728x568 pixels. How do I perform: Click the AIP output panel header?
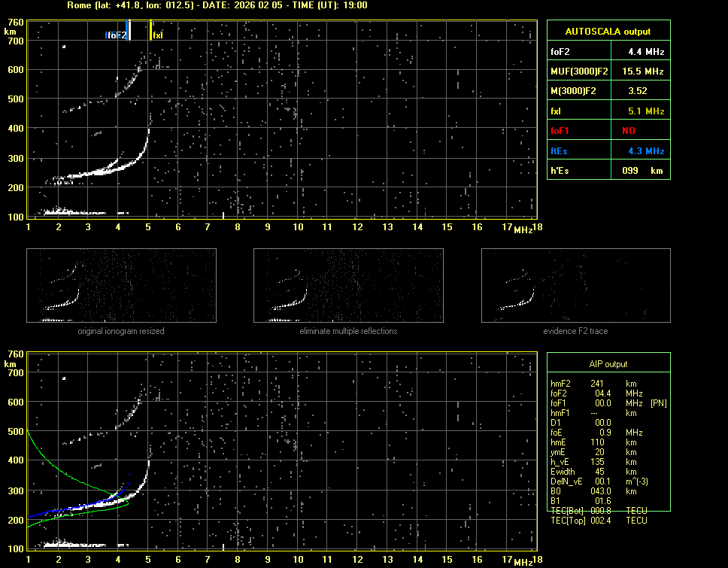pos(608,363)
